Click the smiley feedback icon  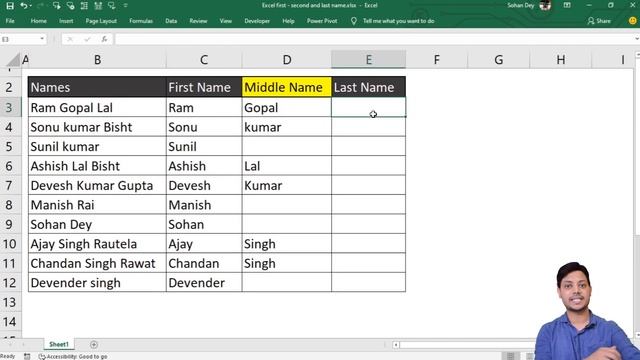(x=633, y=20)
